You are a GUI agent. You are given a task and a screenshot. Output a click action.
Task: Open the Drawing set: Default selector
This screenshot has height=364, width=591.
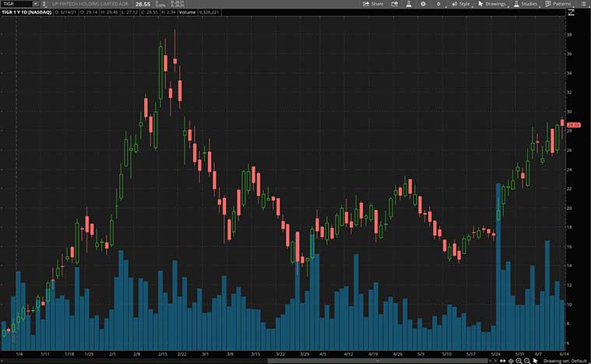pyautogui.click(x=566, y=361)
